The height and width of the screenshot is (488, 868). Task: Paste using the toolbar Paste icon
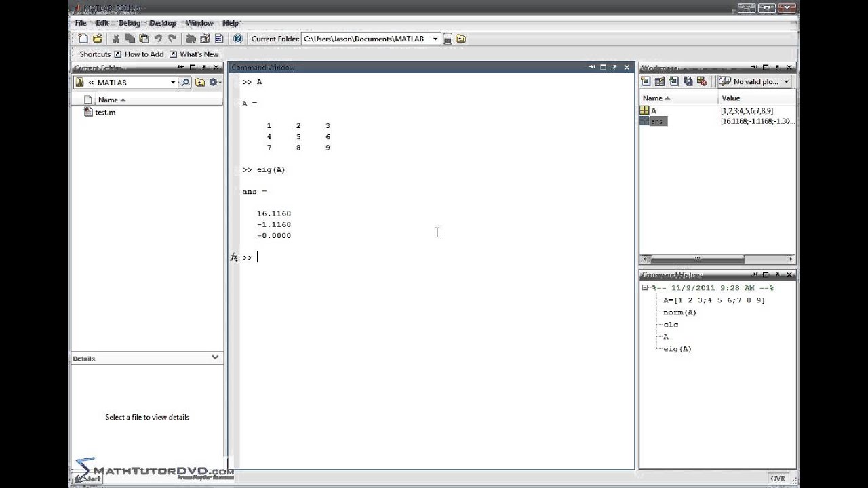point(143,39)
